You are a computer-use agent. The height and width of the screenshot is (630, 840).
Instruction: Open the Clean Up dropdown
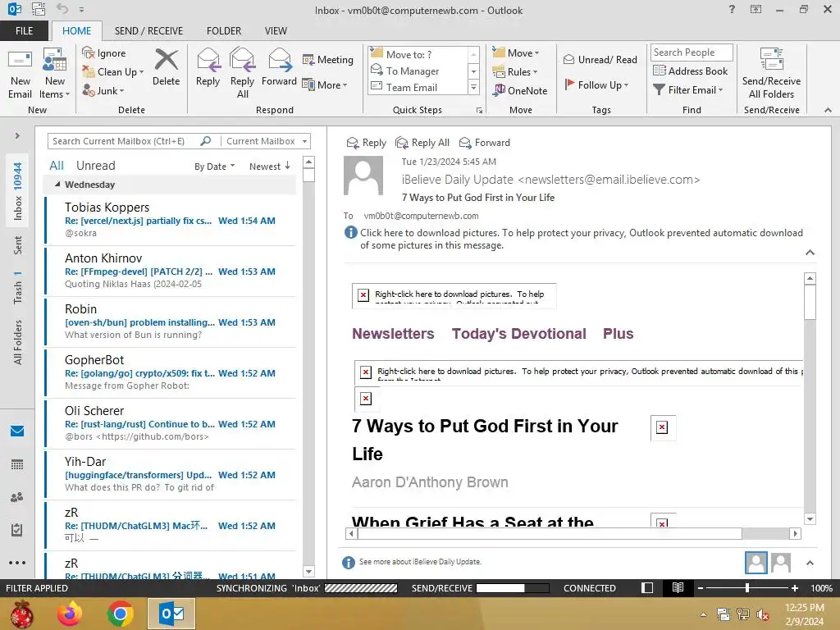[x=113, y=72]
